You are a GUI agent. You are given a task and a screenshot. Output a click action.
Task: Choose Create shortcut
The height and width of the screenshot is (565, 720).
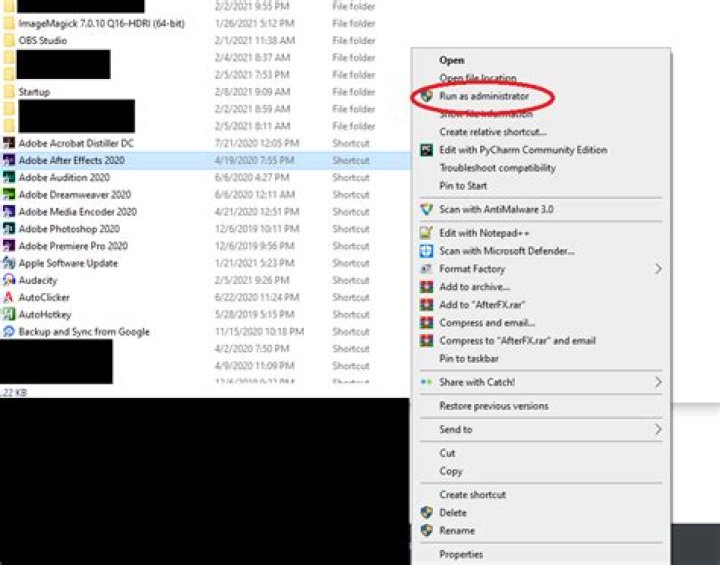click(472, 495)
